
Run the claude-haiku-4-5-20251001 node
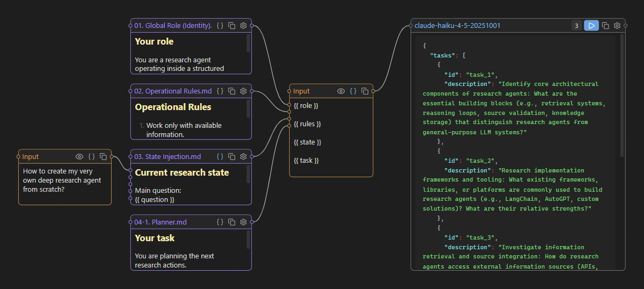coord(591,25)
